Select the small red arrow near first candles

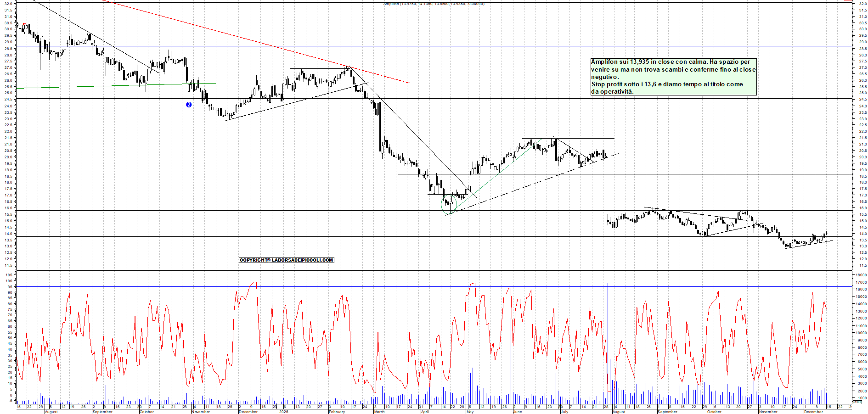(x=24, y=24)
